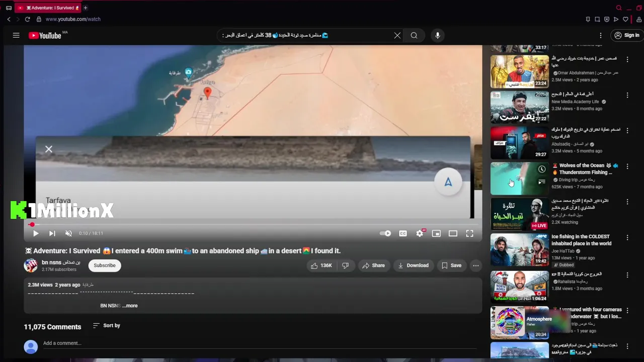The image size is (644, 362).
Task: Click the heart bookmark icon in address bar
Action: click(x=625, y=19)
